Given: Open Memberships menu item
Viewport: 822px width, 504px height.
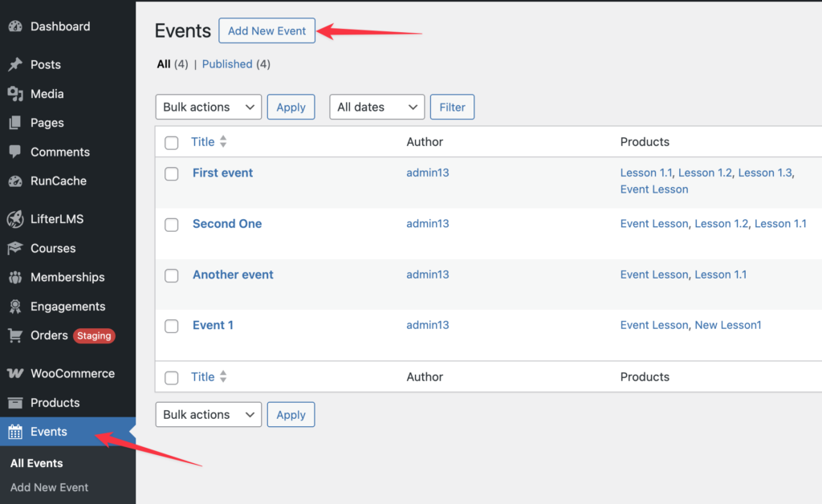Looking at the screenshot, I should tap(67, 277).
